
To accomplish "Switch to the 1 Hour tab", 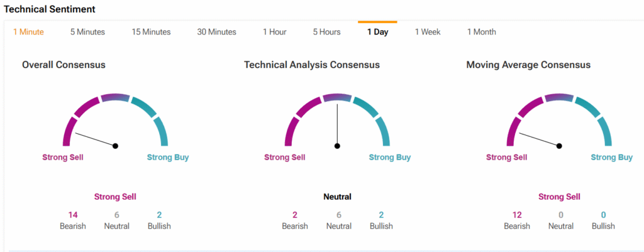I will 274,32.
